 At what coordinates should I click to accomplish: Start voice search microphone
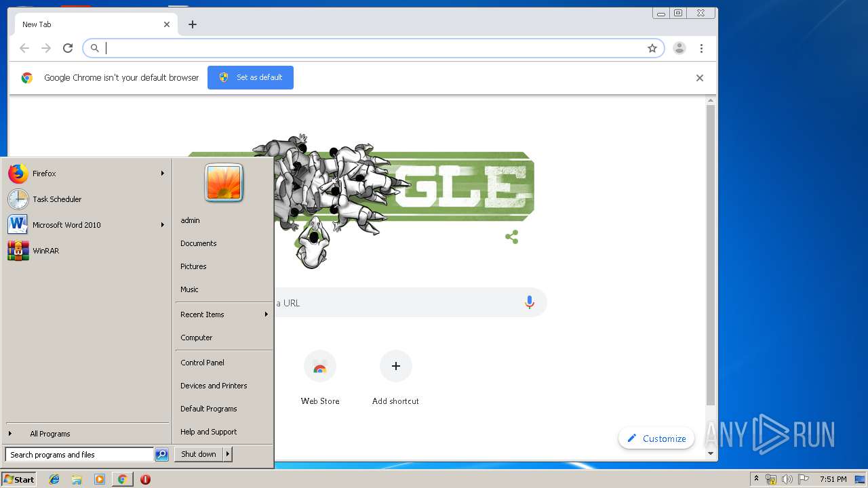(x=530, y=303)
